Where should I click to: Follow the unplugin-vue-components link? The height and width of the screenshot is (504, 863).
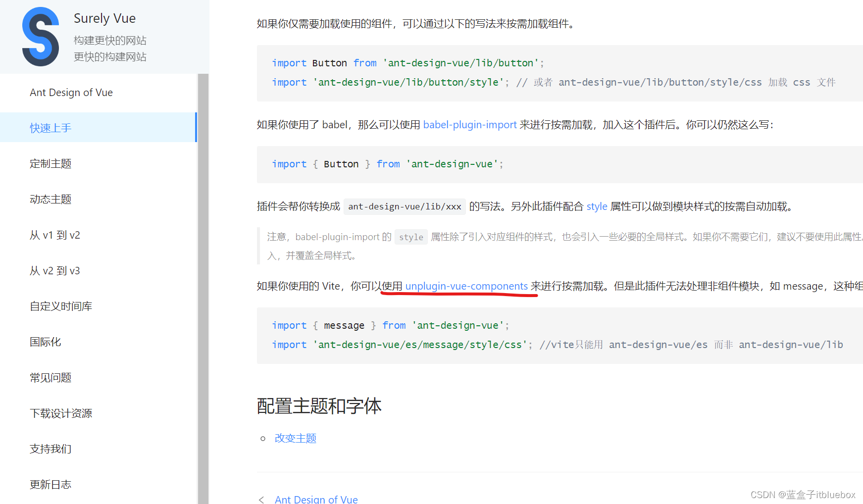466,286
